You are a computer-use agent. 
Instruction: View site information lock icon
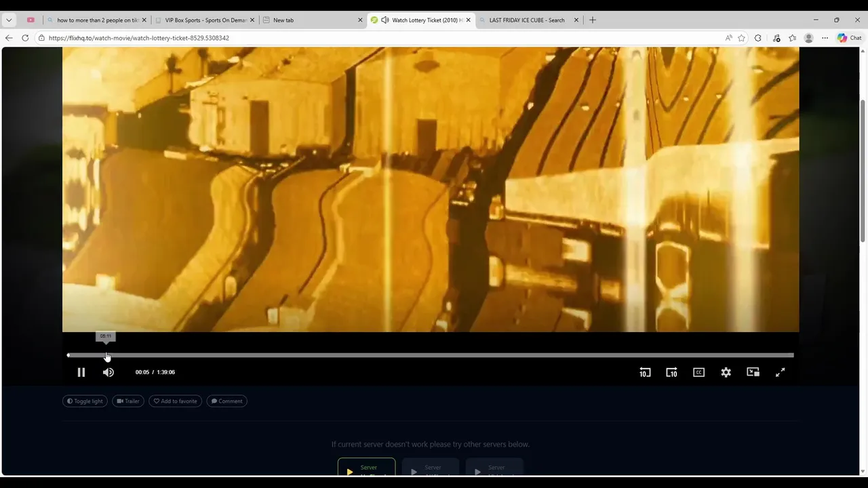click(41, 38)
